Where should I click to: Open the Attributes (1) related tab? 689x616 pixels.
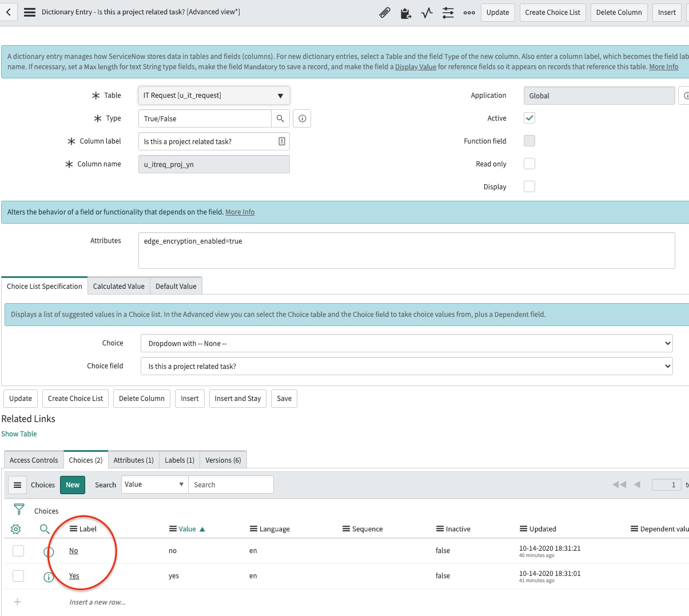133,460
